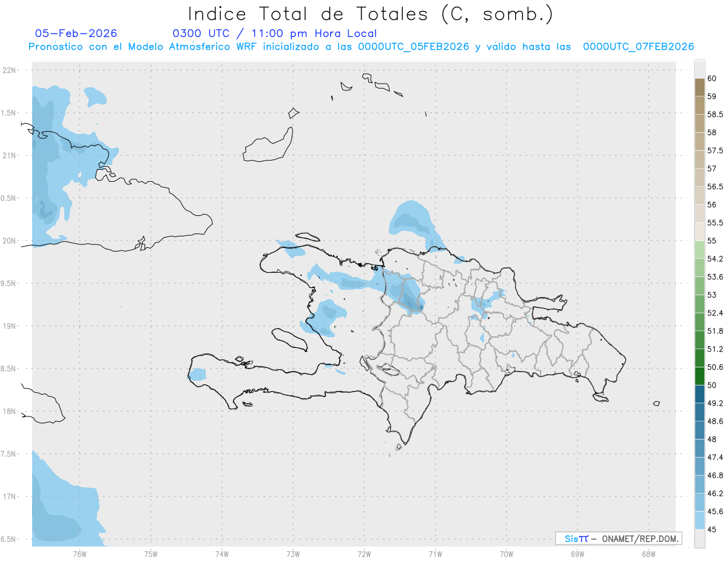Click the '21N' latitude label
Image resolution: width=728 pixels, height=562 pixels.
click(x=10, y=155)
